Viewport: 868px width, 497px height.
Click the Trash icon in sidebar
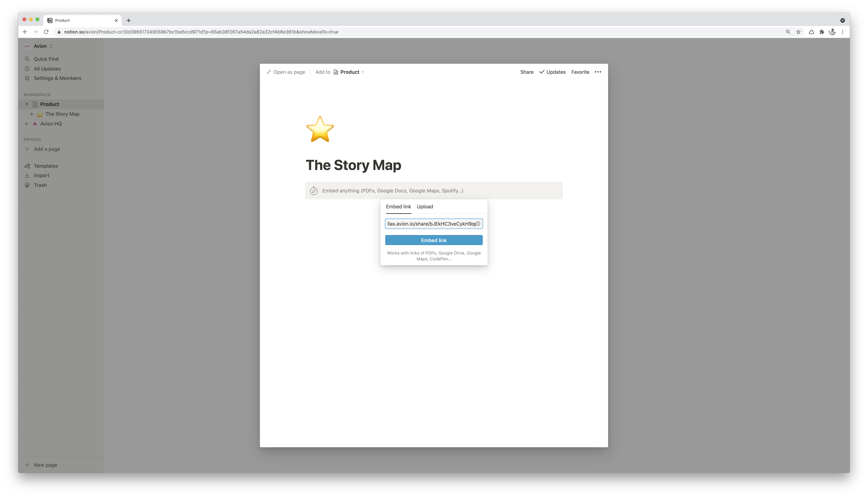(x=27, y=185)
